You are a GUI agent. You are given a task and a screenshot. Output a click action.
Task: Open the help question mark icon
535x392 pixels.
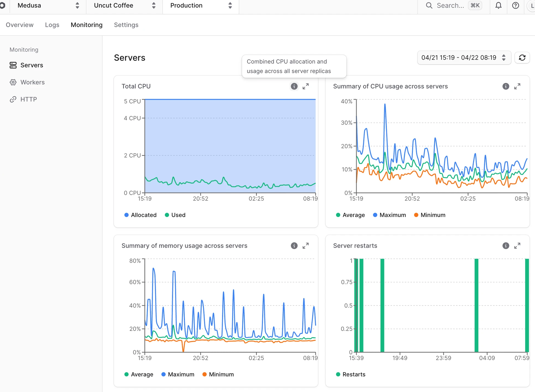click(x=515, y=5)
